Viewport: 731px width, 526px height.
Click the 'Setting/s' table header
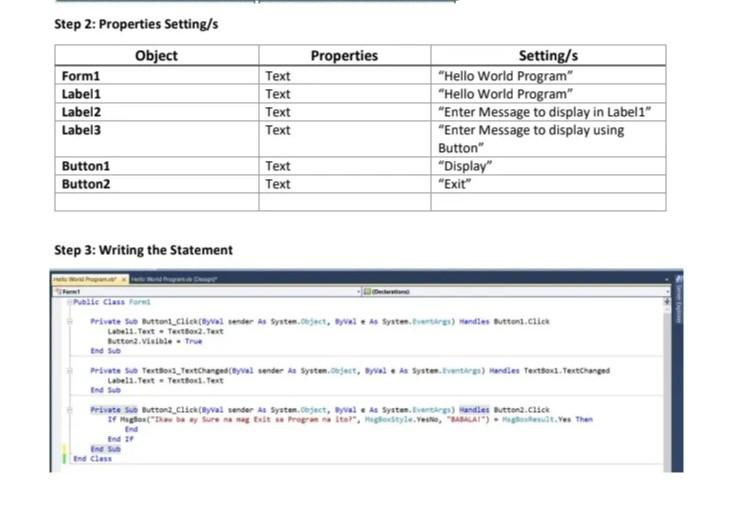tap(548, 55)
